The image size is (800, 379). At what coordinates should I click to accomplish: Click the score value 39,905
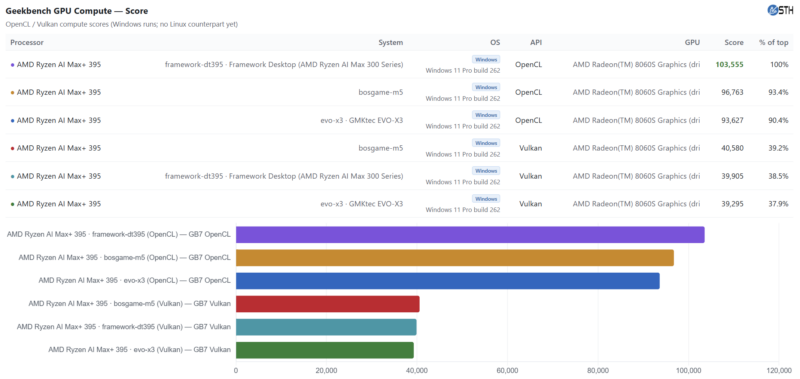732,176
